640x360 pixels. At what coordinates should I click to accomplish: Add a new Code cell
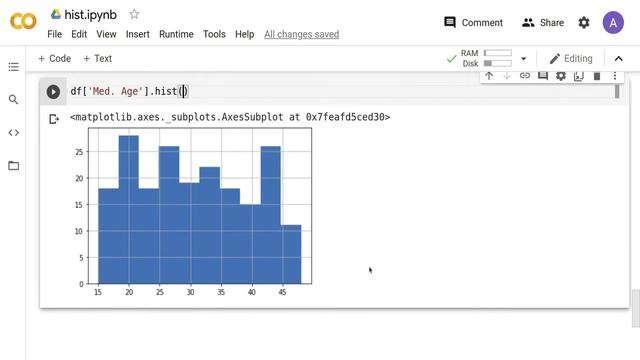[x=54, y=58]
